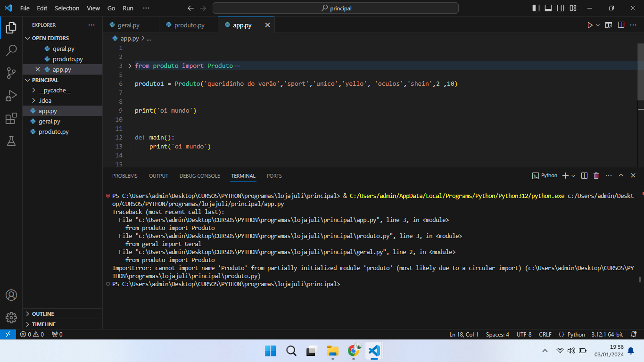644x362 pixels.
Task: Open the overflow menu ellipsis in menu bar
Action: click(x=146, y=8)
